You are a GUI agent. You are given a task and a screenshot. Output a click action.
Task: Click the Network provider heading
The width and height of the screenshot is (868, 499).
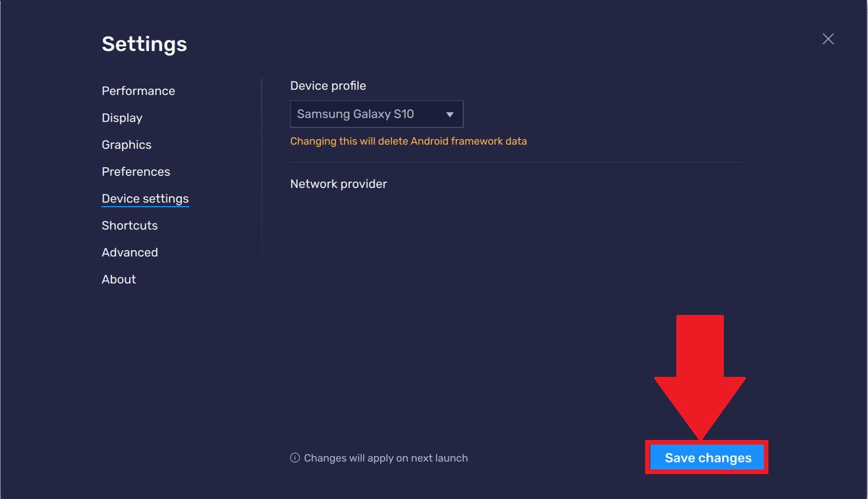(x=339, y=184)
